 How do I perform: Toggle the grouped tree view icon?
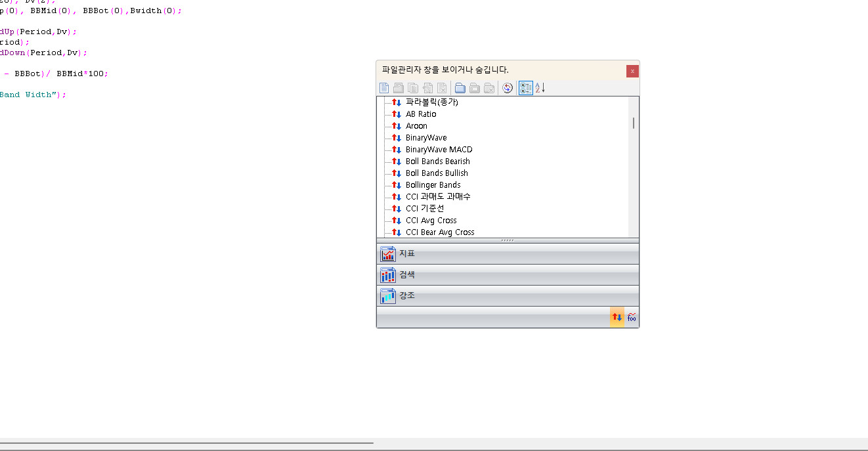pos(525,88)
